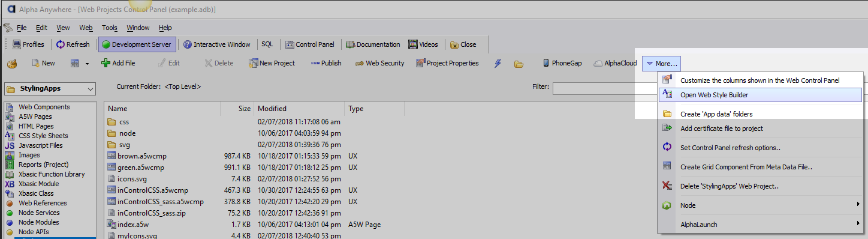Open the Window menu
This screenshot has height=239, width=868.
click(x=138, y=28)
